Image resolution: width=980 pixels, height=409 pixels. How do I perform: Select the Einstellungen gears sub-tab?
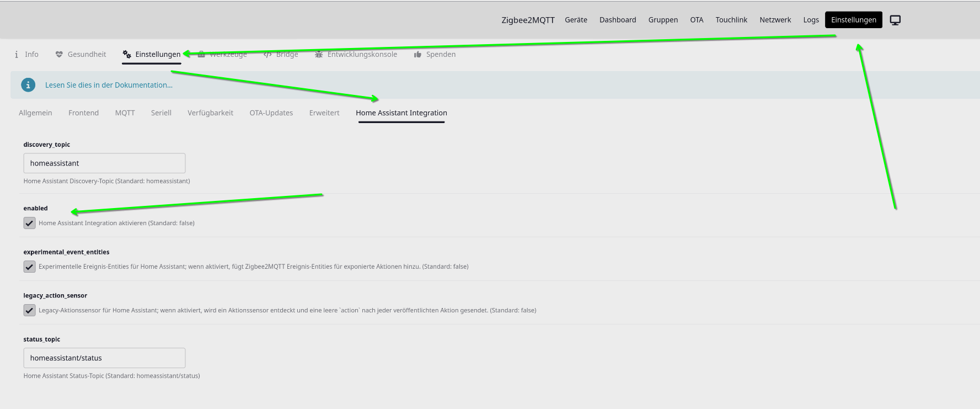click(152, 54)
